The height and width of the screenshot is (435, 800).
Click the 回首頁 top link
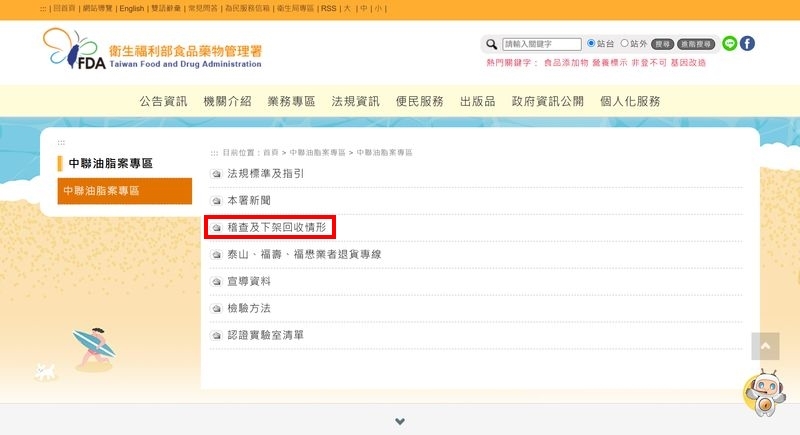[64, 9]
